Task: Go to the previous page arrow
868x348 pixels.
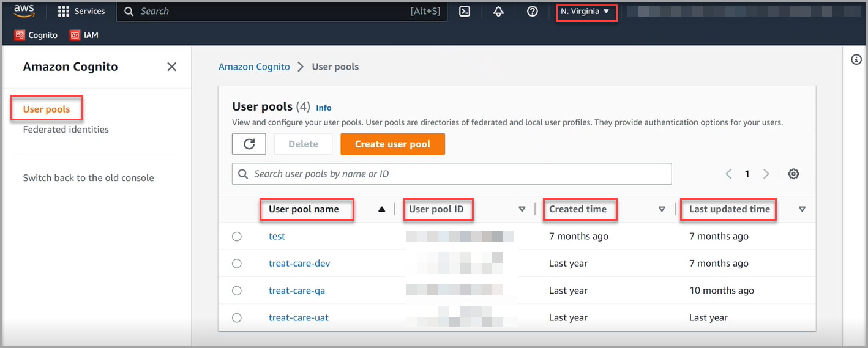Action: [x=728, y=174]
